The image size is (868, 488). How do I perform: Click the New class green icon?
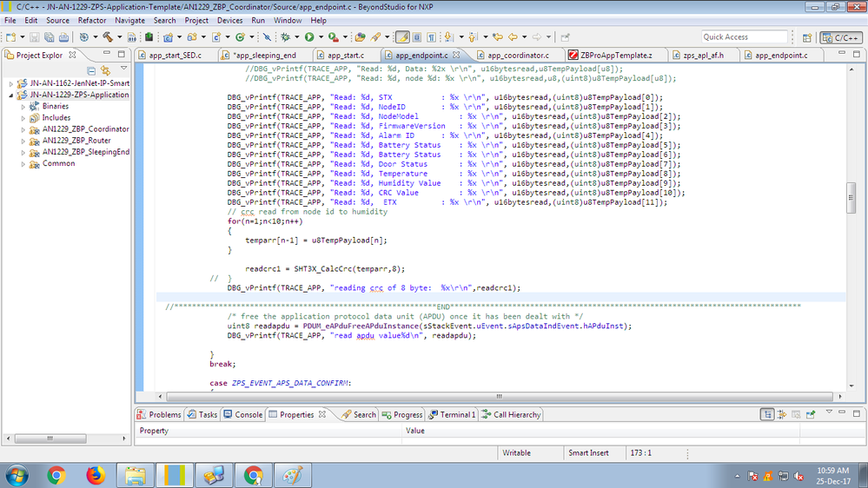click(x=240, y=37)
